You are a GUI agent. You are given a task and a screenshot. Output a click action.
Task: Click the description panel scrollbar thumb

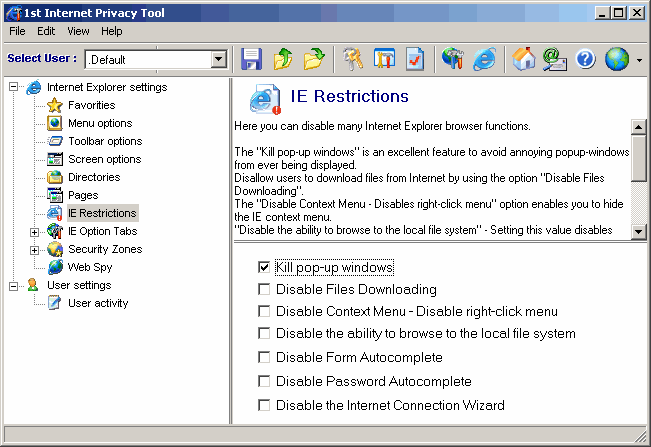click(638, 158)
